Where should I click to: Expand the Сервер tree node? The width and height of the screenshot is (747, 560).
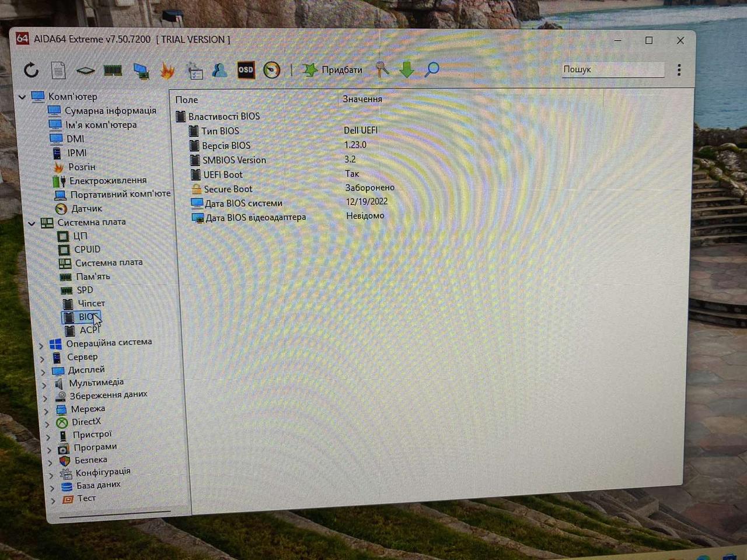point(42,358)
